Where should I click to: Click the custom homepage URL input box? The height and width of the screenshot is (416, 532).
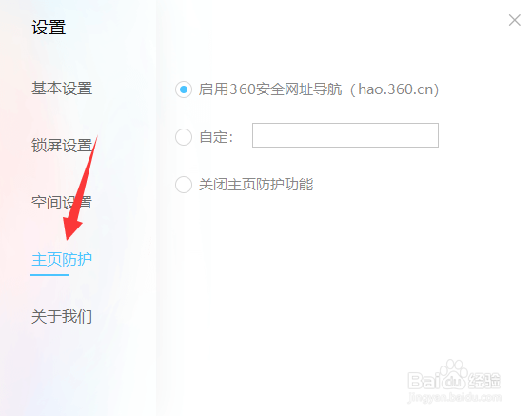coord(345,135)
